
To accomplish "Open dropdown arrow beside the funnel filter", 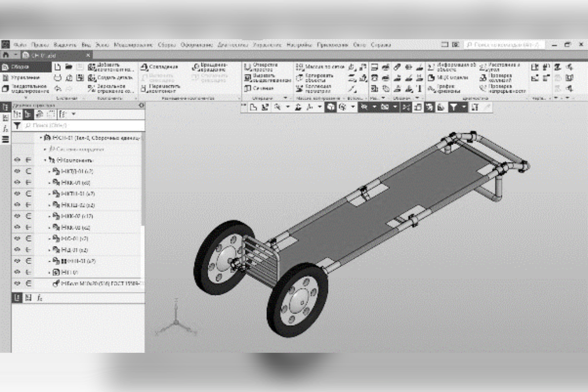I will 463,107.
